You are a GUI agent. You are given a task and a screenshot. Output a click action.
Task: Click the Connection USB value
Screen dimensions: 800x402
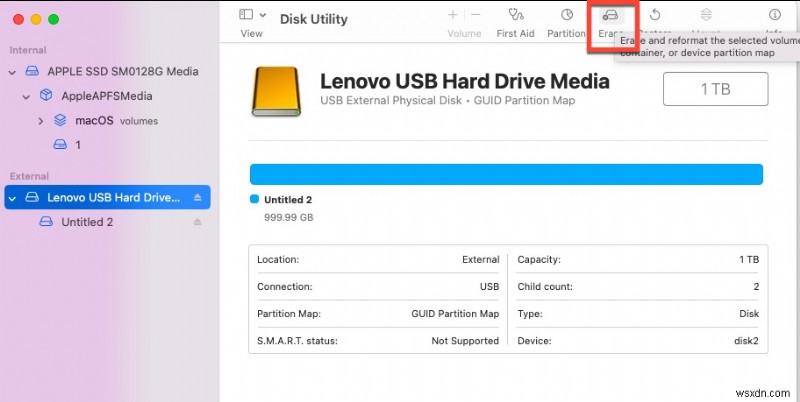point(489,287)
